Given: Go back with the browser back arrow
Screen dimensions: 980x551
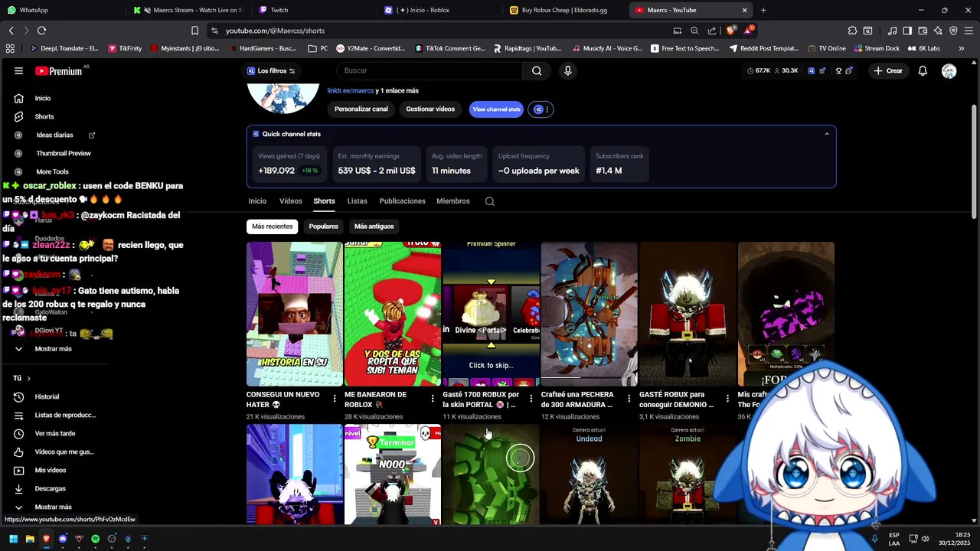Looking at the screenshot, I should pos(11,31).
